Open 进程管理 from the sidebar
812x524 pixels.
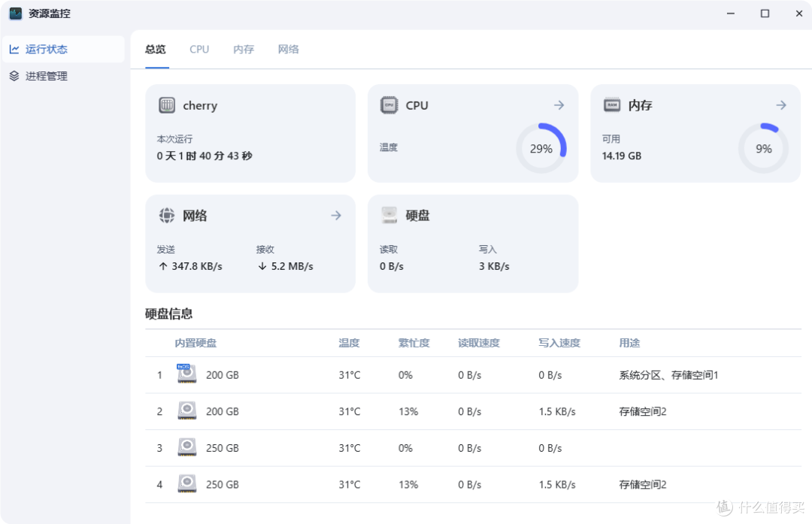click(47, 76)
